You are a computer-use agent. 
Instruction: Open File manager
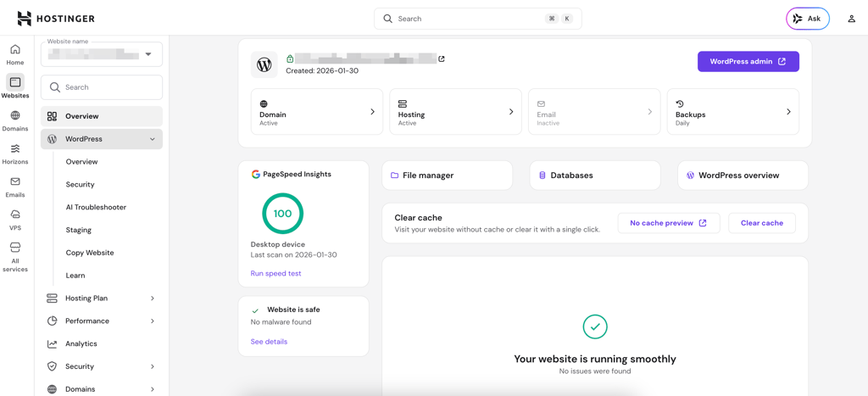[448, 175]
